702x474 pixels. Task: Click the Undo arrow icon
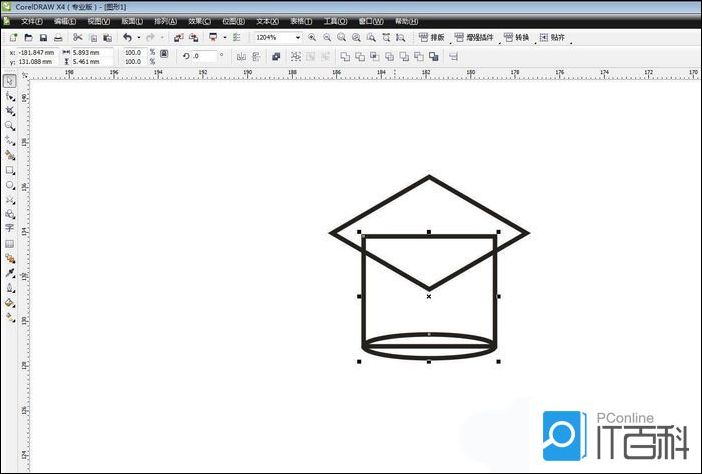point(127,37)
